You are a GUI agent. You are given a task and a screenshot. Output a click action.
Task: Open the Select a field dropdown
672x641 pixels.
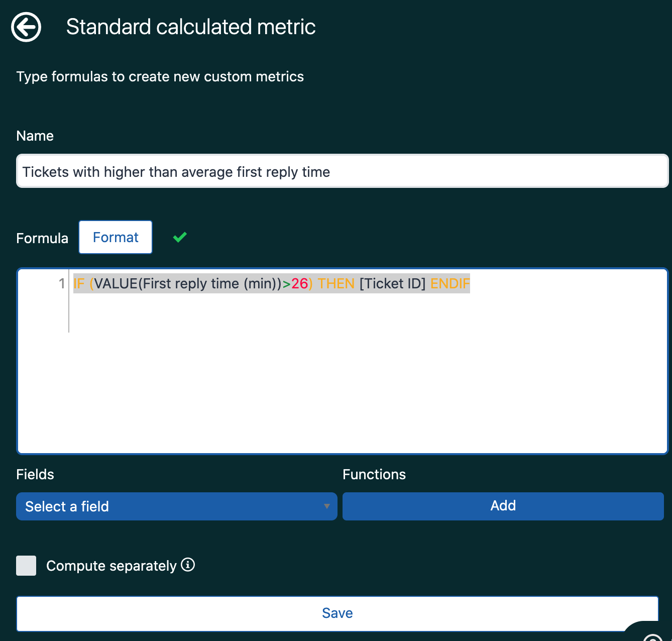(x=177, y=506)
